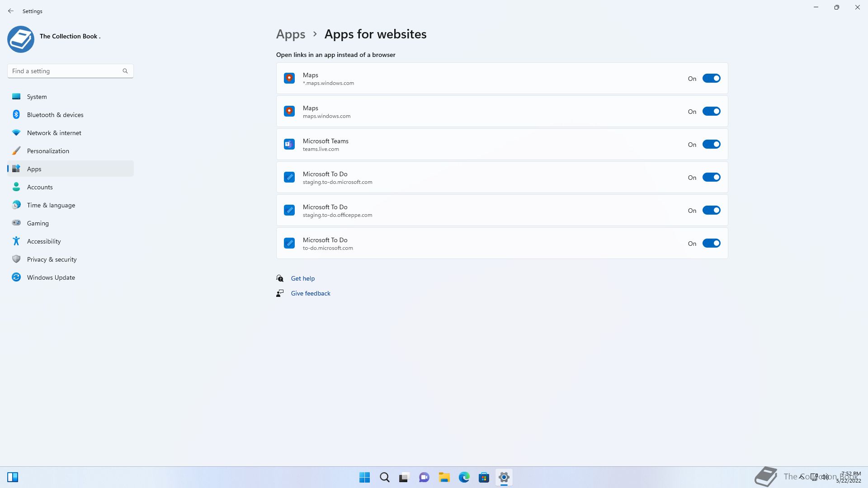
Task: Select Personalization in sidebar
Action: [x=71, y=151]
